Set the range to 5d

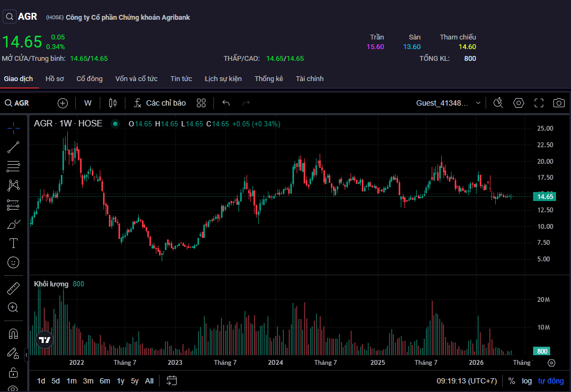(55, 381)
